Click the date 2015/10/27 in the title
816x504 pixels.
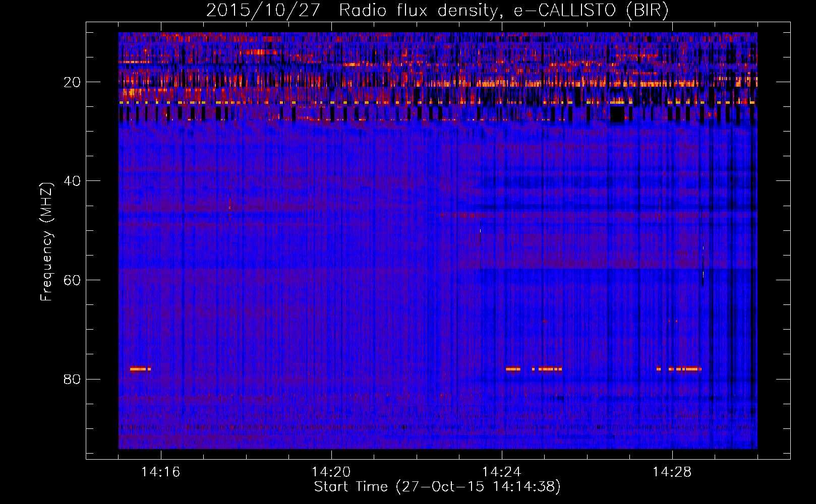click(x=263, y=10)
